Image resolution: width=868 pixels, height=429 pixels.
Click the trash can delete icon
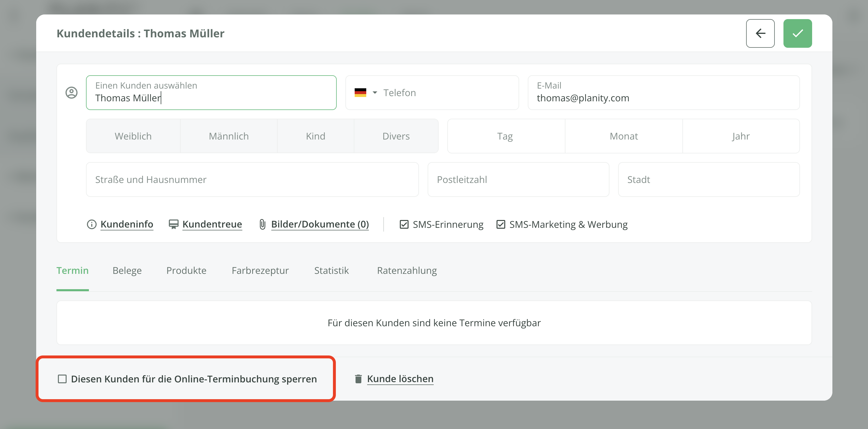pos(358,379)
